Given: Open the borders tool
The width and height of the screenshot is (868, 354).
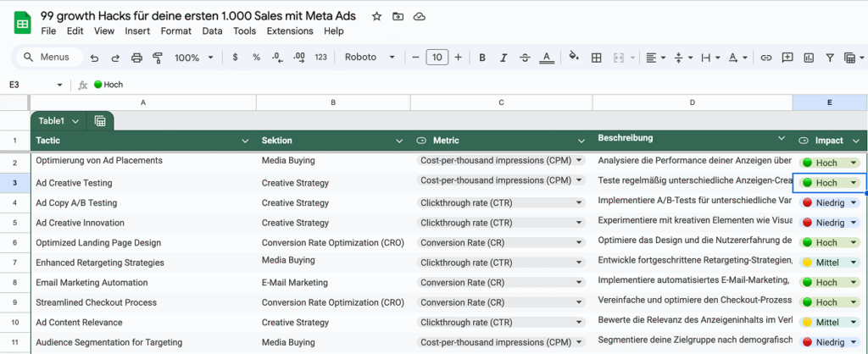Looking at the screenshot, I should point(596,58).
